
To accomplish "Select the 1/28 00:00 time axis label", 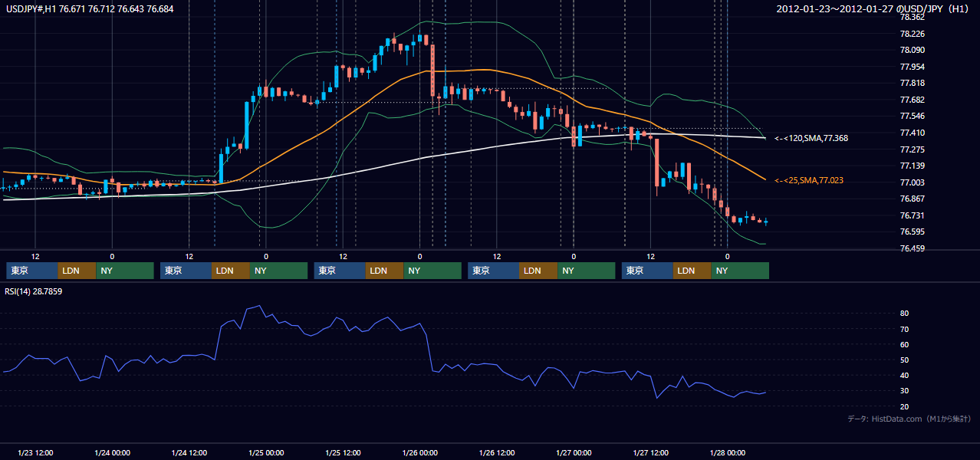I will tap(727, 452).
